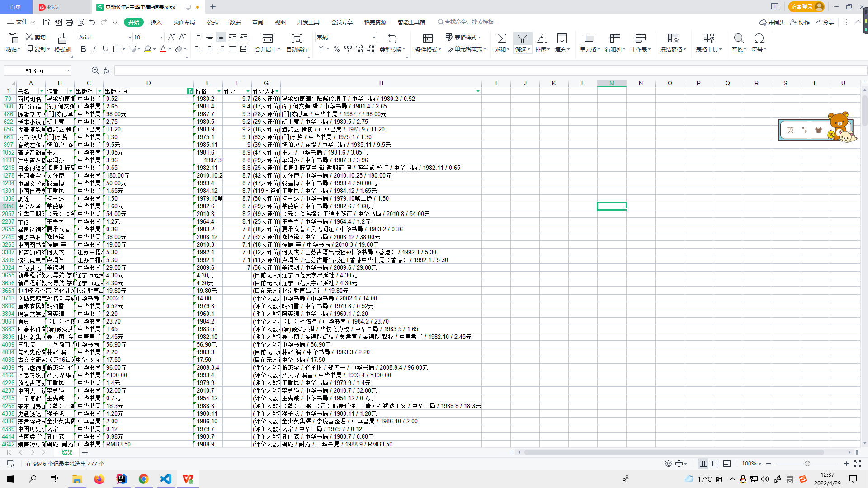Open the Arial font name dropdown
Screen dimensions: 868x488
[x=130, y=38]
